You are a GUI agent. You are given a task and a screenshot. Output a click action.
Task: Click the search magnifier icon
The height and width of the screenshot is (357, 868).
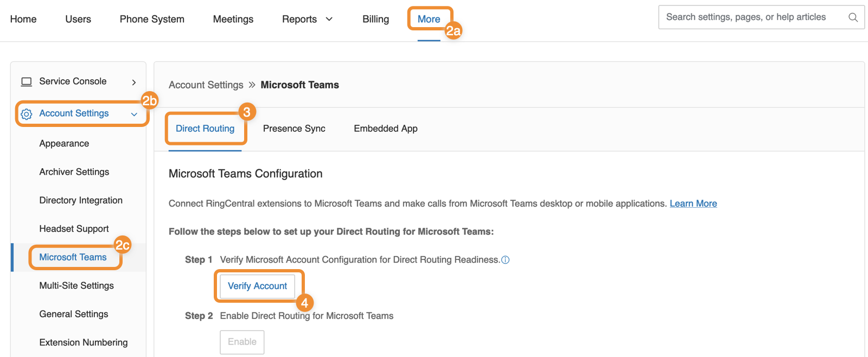[853, 17]
